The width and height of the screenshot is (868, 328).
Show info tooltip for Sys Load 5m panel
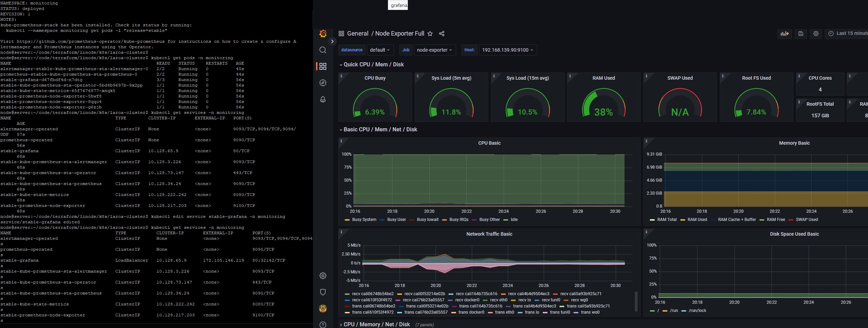[418, 76]
